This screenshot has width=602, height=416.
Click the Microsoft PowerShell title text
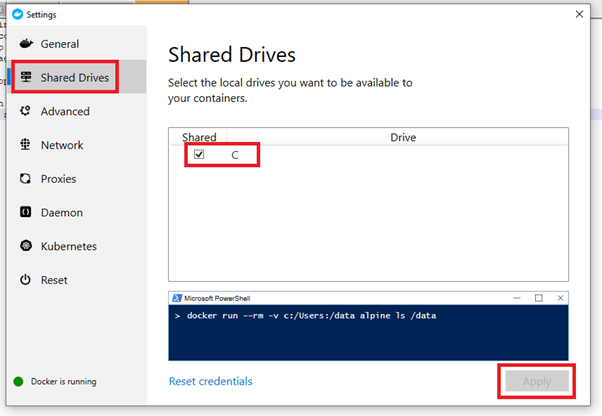click(x=217, y=298)
